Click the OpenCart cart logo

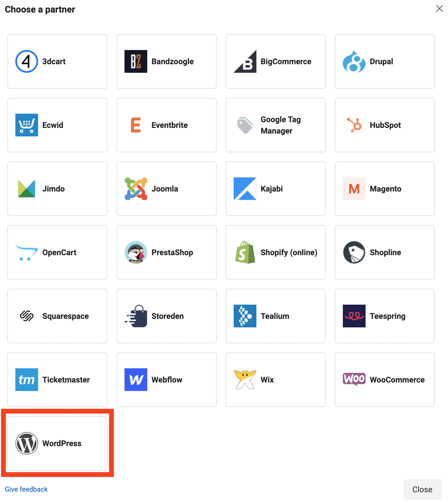tap(27, 252)
